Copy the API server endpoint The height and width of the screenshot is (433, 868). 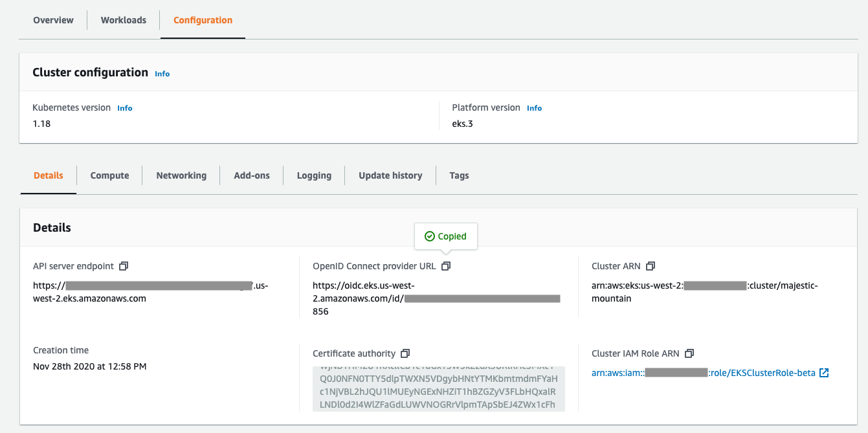(124, 265)
